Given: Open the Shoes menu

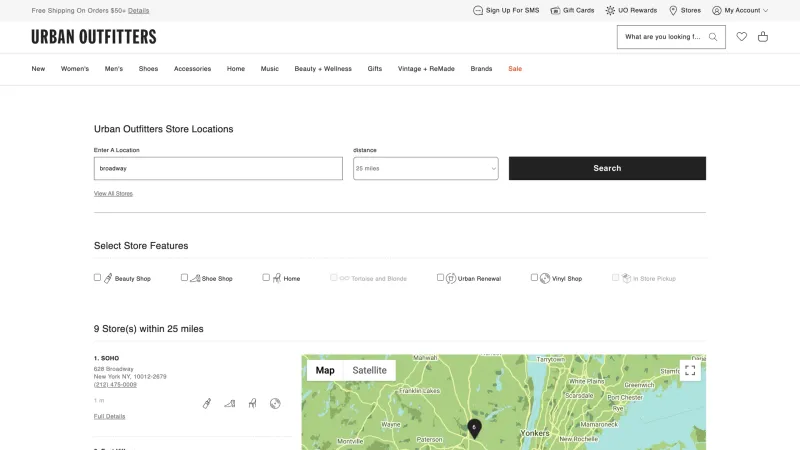Looking at the screenshot, I should 148,69.
